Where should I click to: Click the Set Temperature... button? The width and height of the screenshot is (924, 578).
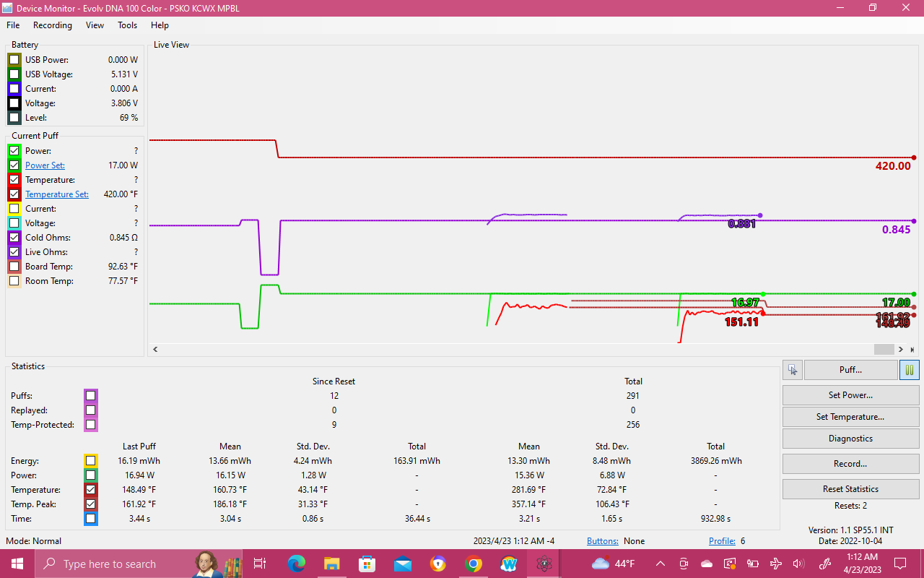pos(850,417)
